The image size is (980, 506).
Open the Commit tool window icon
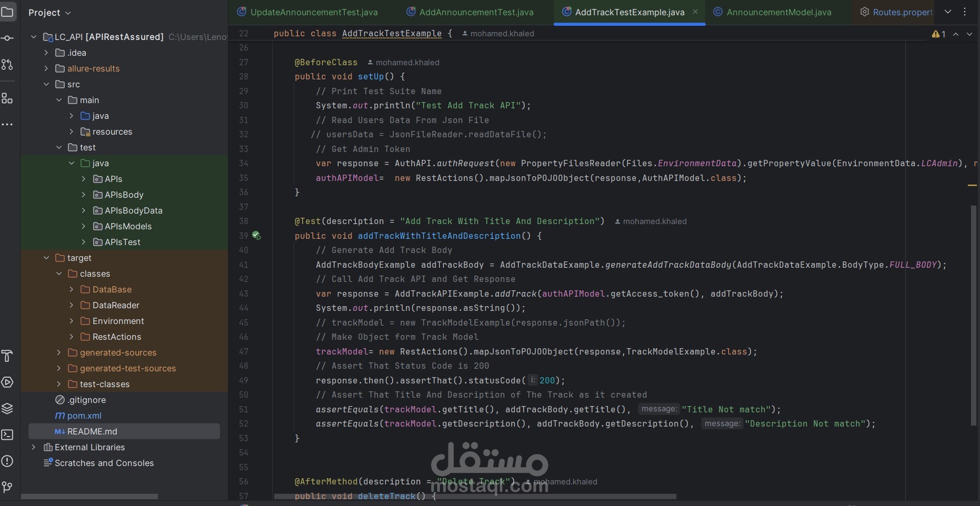pos(7,38)
